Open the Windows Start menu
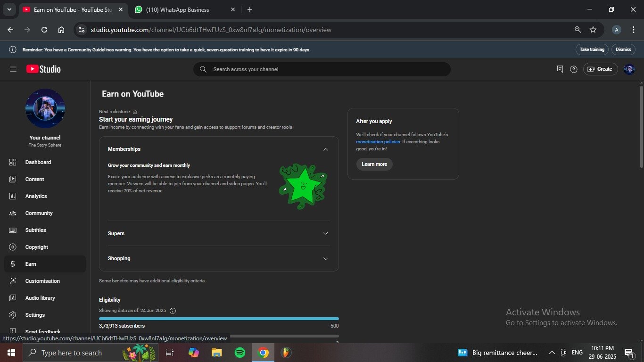This screenshot has width=644, height=362. click(x=11, y=353)
